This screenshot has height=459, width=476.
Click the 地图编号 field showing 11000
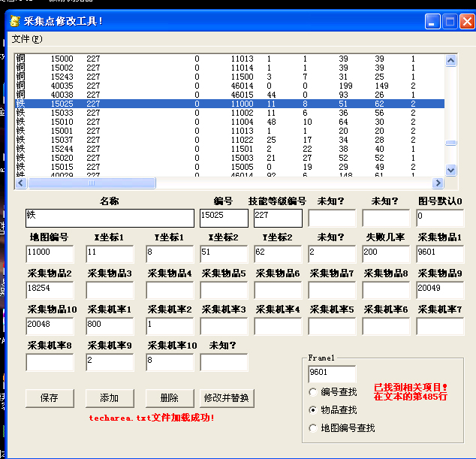click(x=50, y=254)
